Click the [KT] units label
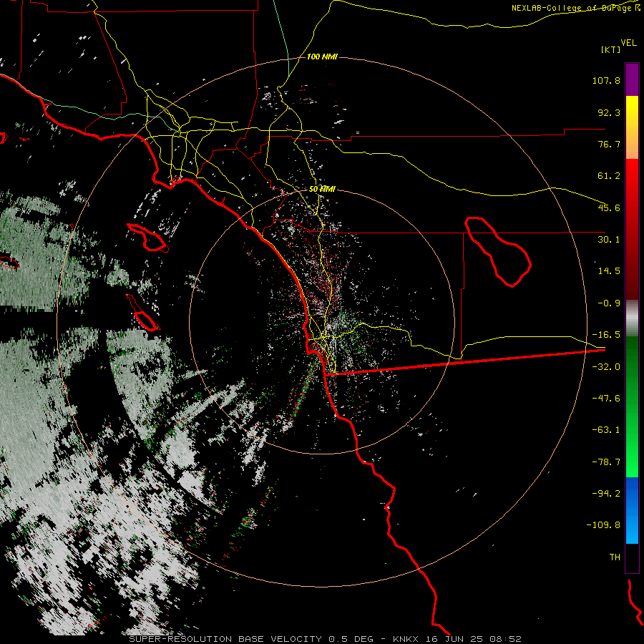The width and height of the screenshot is (644, 644). pos(611,49)
